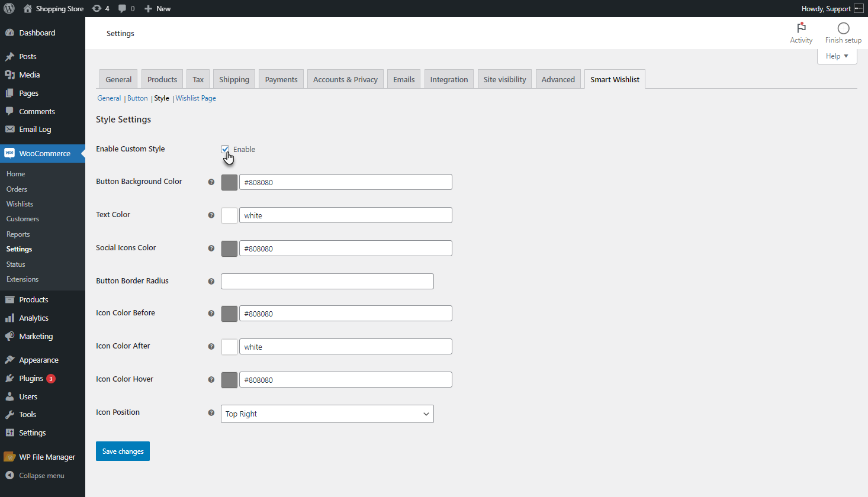Click the Users person icon
This screenshot has height=497, width=868.
point(9,396)
